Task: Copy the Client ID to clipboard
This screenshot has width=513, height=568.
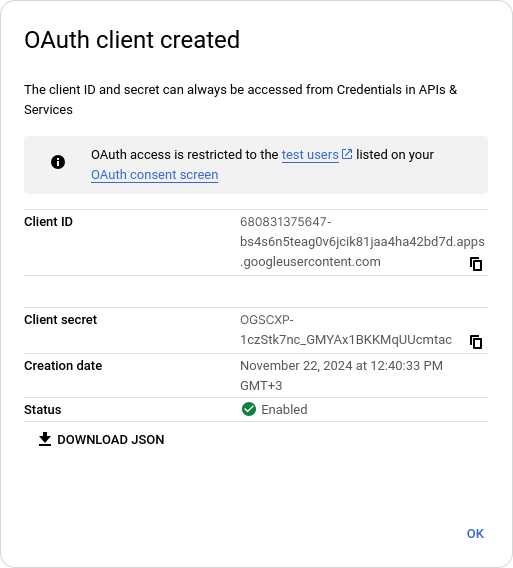Action: [476, 264]
